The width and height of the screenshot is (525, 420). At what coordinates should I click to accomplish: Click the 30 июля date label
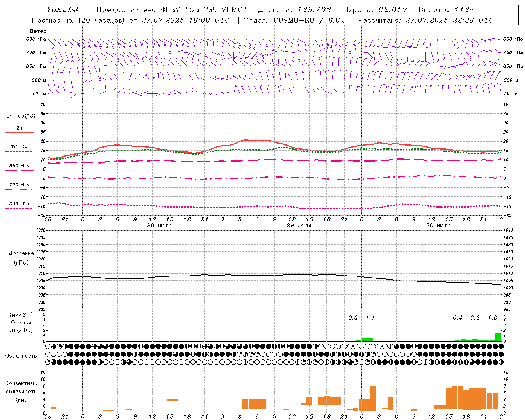tap(438, 226)
